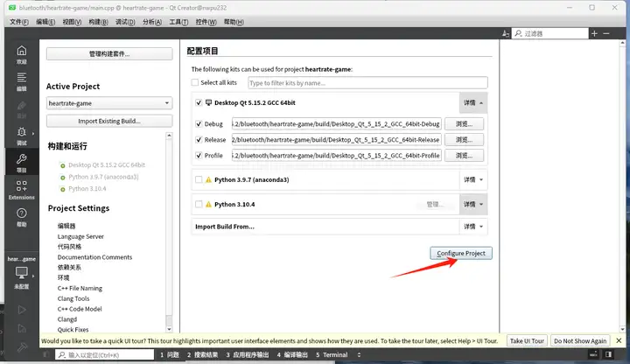Click the Configure Project button
The image size is (630, 364).
click(461, 253)
